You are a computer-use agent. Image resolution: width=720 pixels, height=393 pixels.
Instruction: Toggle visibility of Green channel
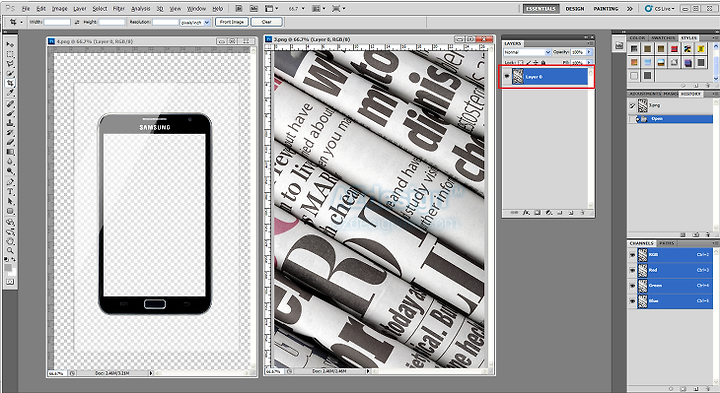[632, 286]
